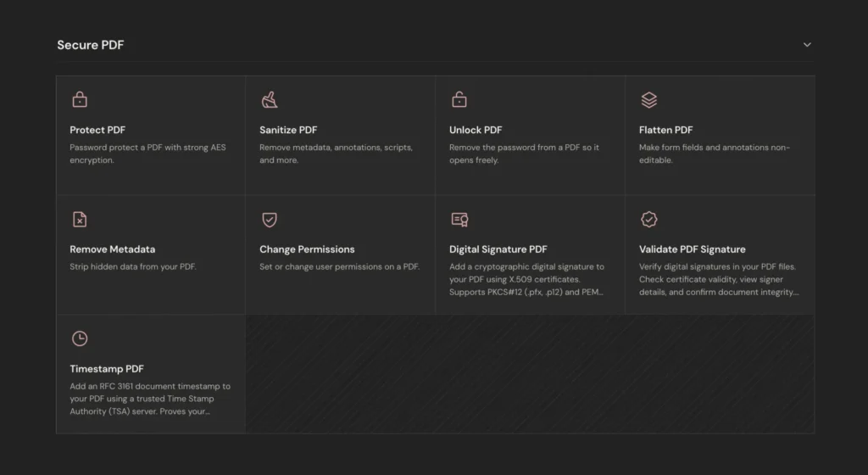Click the Validate PDF Signature badge icon
The height and width of the screenshot is (475, 868).
648,219
